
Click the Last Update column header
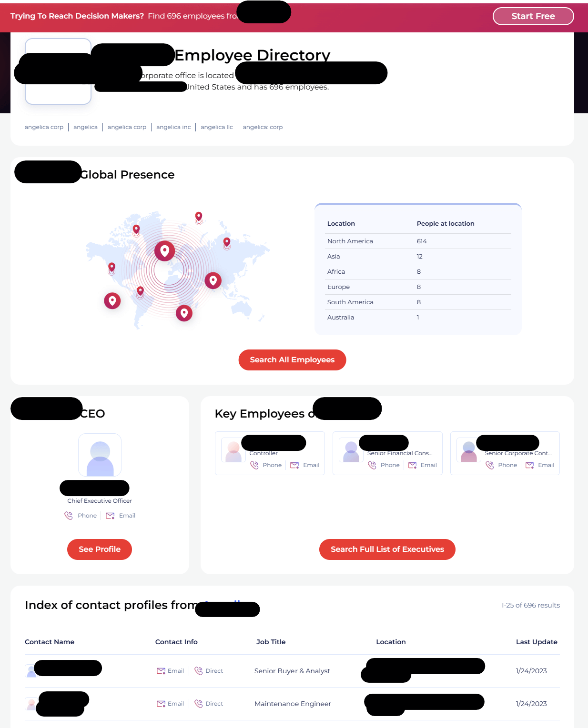coord(537,642)
